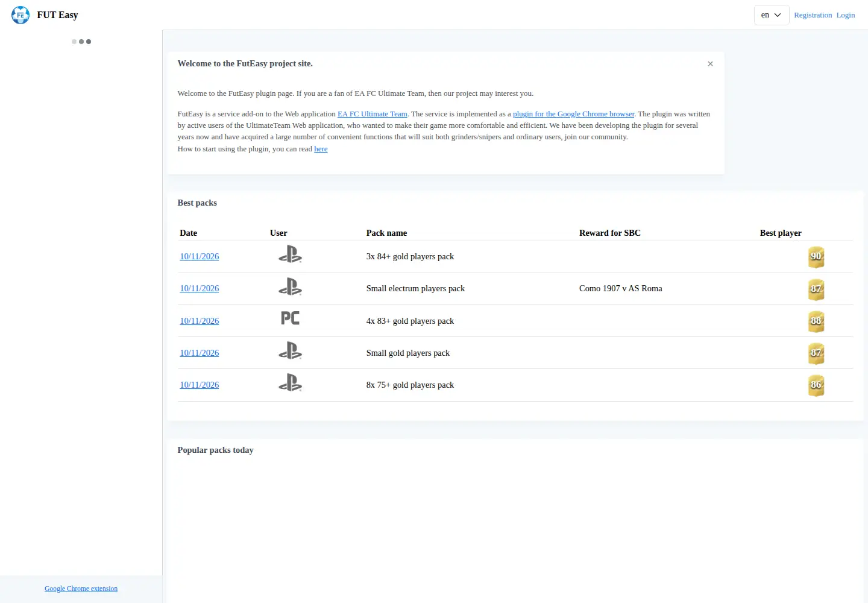
Task: Open date link for 4x 83+ gold players pack
Action: [x=200, y=321]
